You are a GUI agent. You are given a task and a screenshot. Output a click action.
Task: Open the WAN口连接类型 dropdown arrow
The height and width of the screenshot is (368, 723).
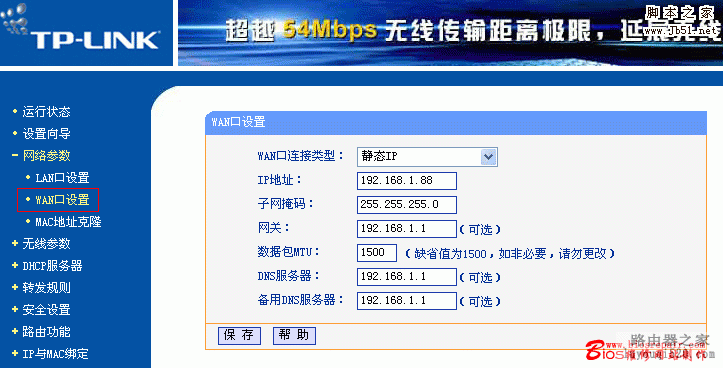tap(488, 157)
